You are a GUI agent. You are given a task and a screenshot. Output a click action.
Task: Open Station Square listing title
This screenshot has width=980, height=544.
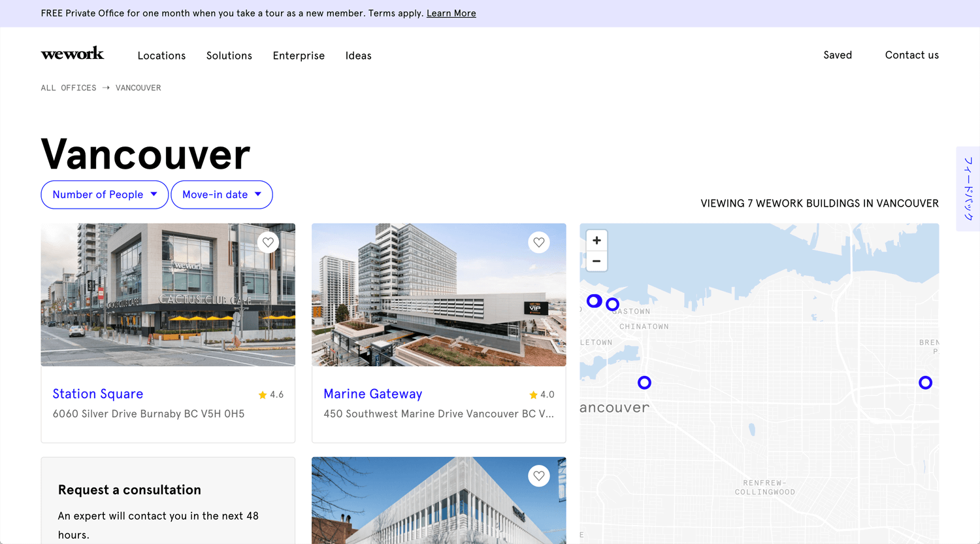[x=98, y=394]
